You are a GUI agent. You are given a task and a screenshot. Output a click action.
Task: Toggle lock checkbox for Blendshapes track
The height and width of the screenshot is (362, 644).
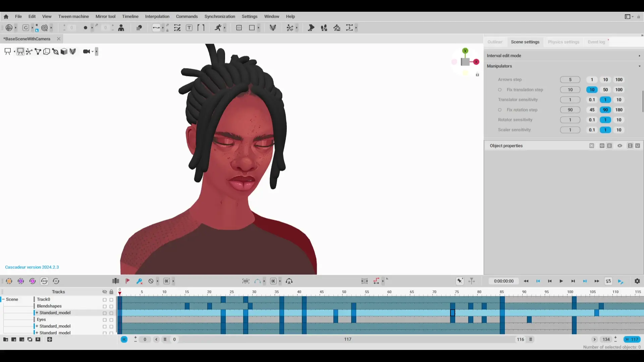pyautogui.click(x=111, y=306)
